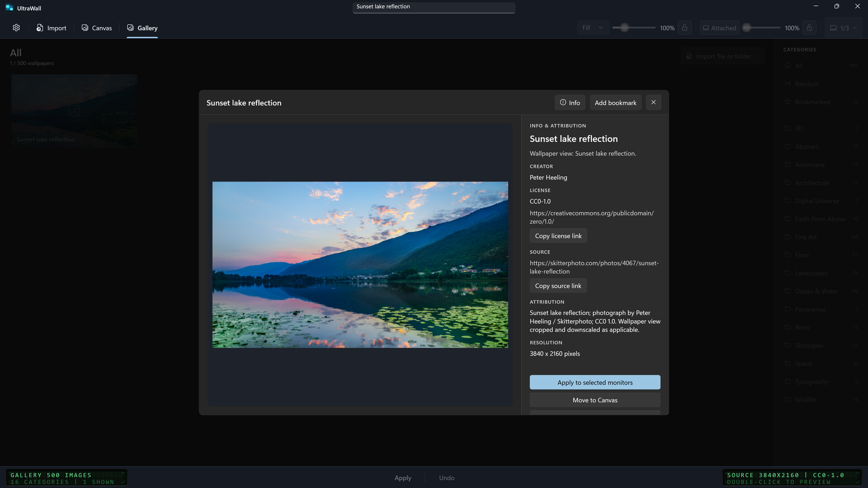The height and width of the screenshot is (488, 868).
Task: Click the GALLERY 500 IMAGES status panel
Action: (66, 478)
